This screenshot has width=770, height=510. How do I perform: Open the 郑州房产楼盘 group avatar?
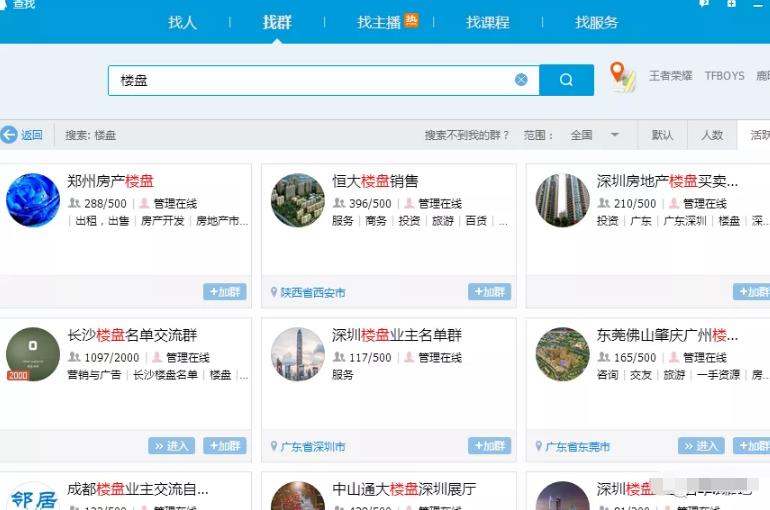tap(33, 200)
